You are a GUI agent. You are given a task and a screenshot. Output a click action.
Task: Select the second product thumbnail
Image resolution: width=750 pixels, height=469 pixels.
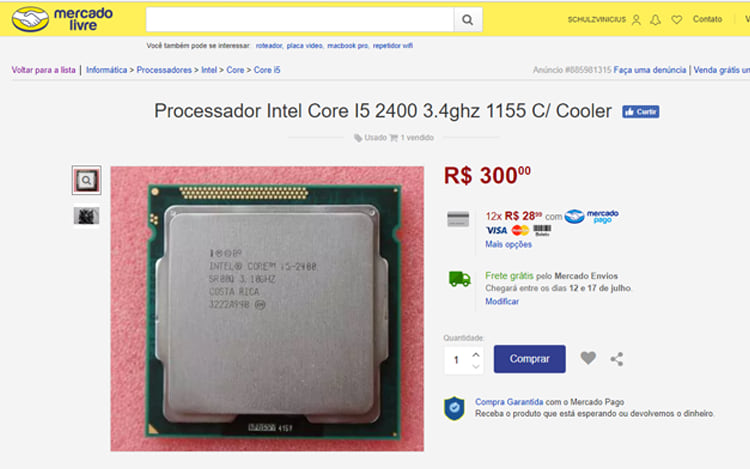pyautogui.click(x=87, y=217)
